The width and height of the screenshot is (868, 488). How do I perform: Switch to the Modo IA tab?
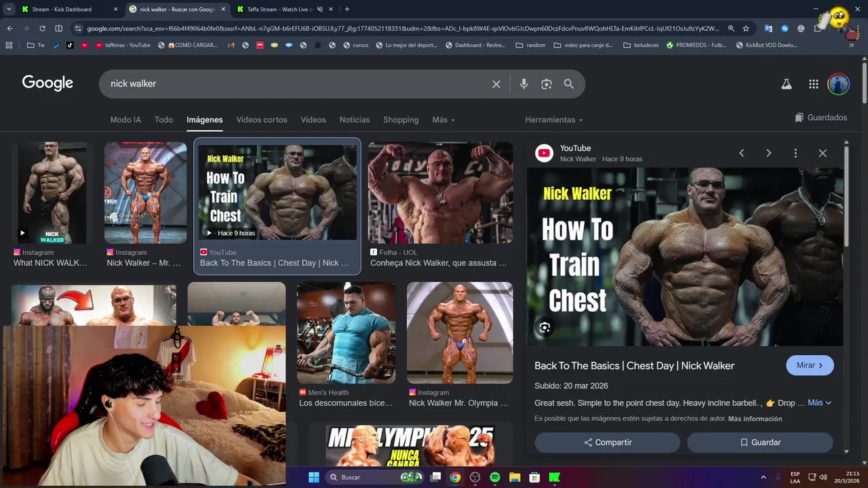tap(125, 120)
